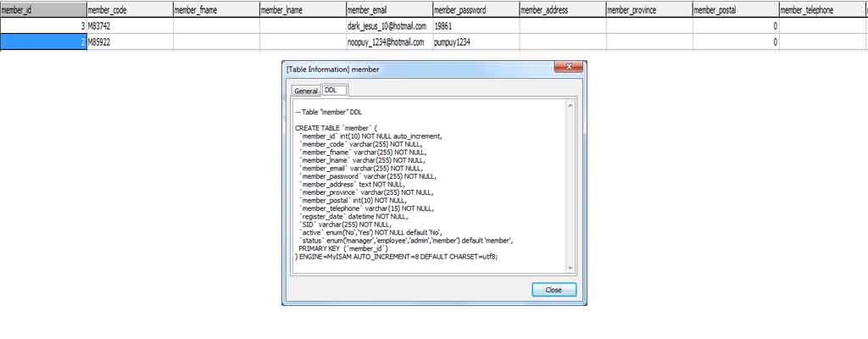Screen dimensions: 868x339
Task: Click member_postal cell in M83742 row
Action: click(x=736, y=26)
